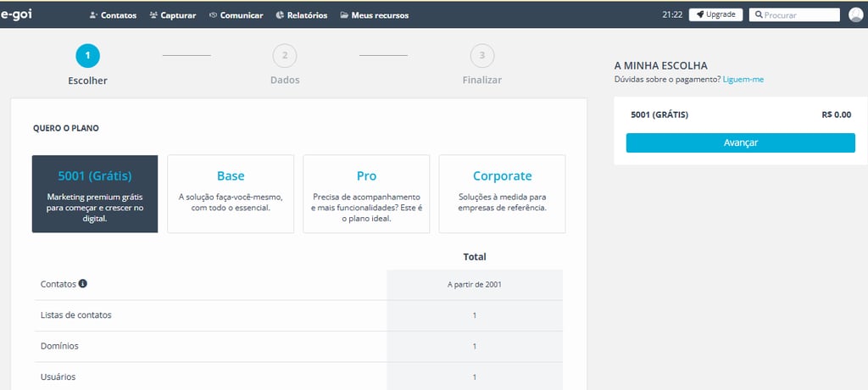The image size is (868, 390).
Task: Click the Contatos info icon
Action: (82, 284)
